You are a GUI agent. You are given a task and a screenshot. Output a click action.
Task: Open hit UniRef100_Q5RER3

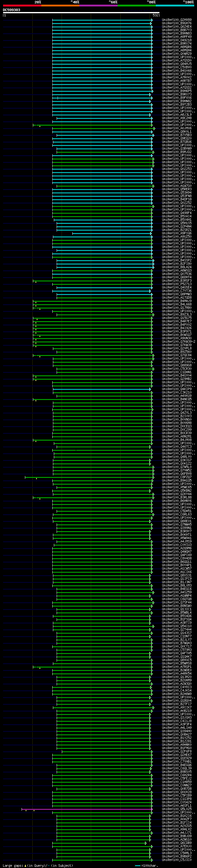coord(177,189)
